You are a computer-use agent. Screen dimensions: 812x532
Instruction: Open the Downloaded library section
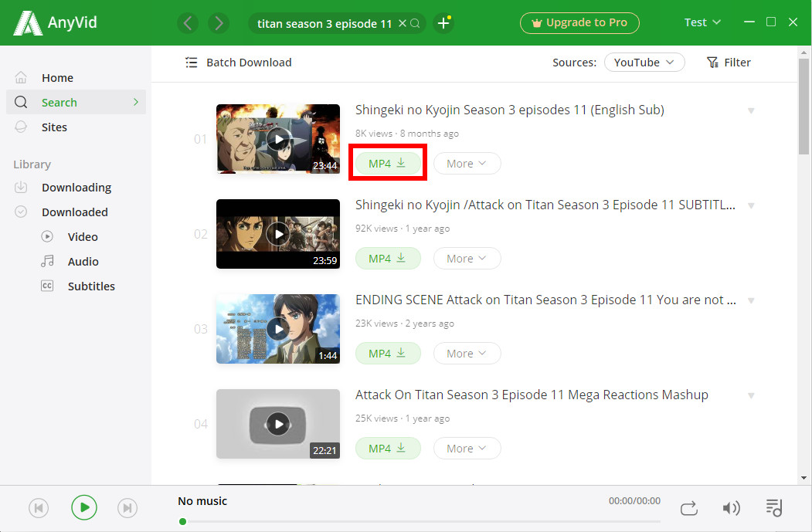pyautogui.click(x=76, y=212)
